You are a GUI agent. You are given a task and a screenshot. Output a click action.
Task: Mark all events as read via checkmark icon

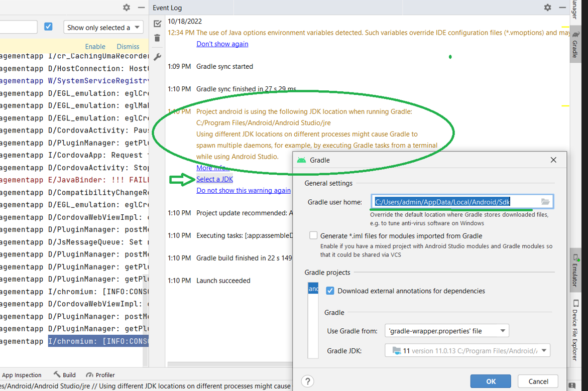click(157, 23)
